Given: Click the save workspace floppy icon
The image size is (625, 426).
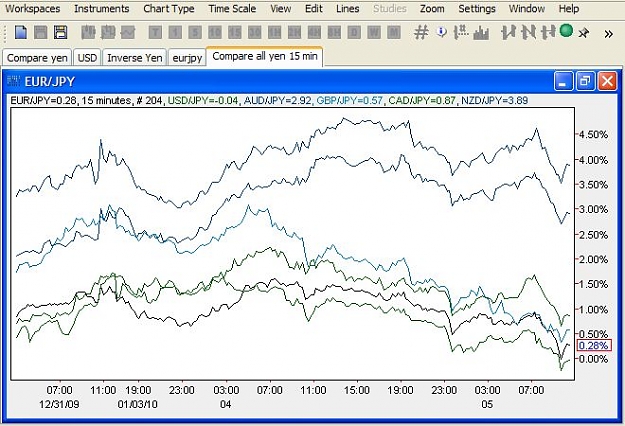Looking at the screenshot, I should point(60,32).
